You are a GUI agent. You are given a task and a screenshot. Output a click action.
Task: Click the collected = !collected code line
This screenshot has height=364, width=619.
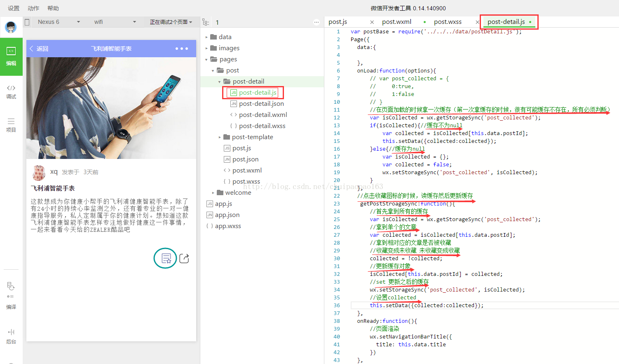[406, 259]
